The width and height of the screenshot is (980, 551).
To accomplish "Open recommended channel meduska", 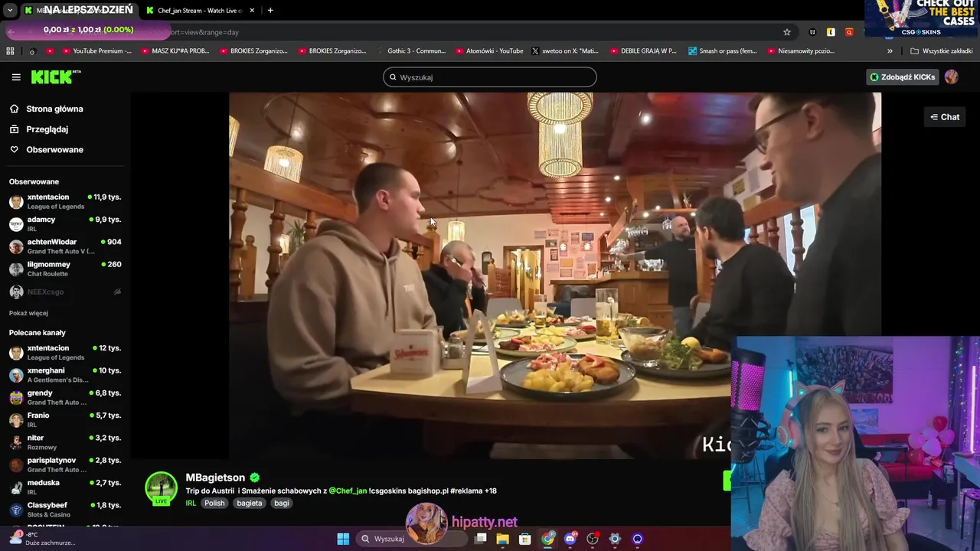I will (64, 487).
